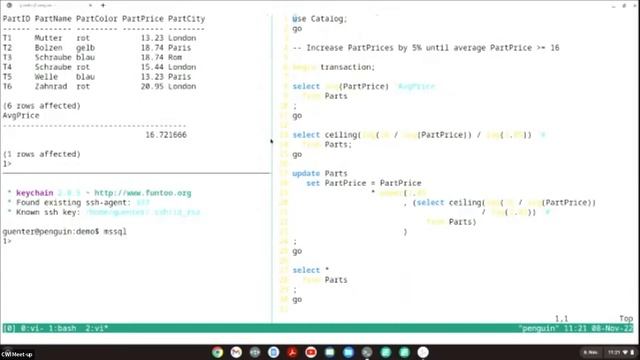This screenshot has width=640, height=360.
Task: Open Gmail from the shelf
Action: click(x=236, y=352)
